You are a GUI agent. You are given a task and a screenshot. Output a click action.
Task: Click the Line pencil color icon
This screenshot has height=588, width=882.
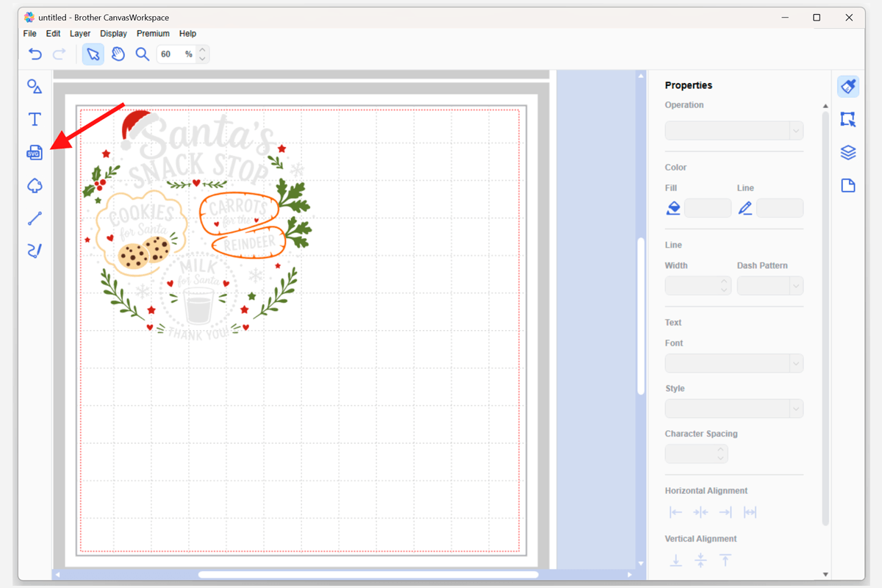[745, 209]
